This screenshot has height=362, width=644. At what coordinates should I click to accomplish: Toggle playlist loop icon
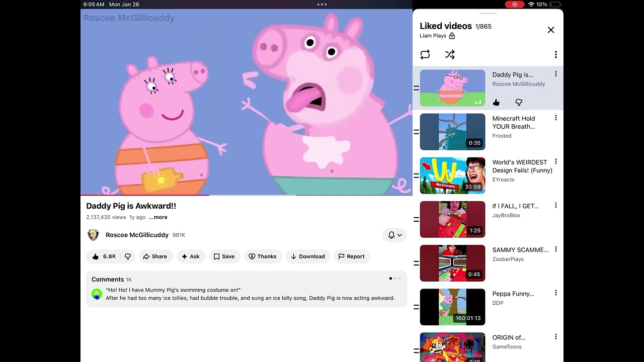coord(425,54)
